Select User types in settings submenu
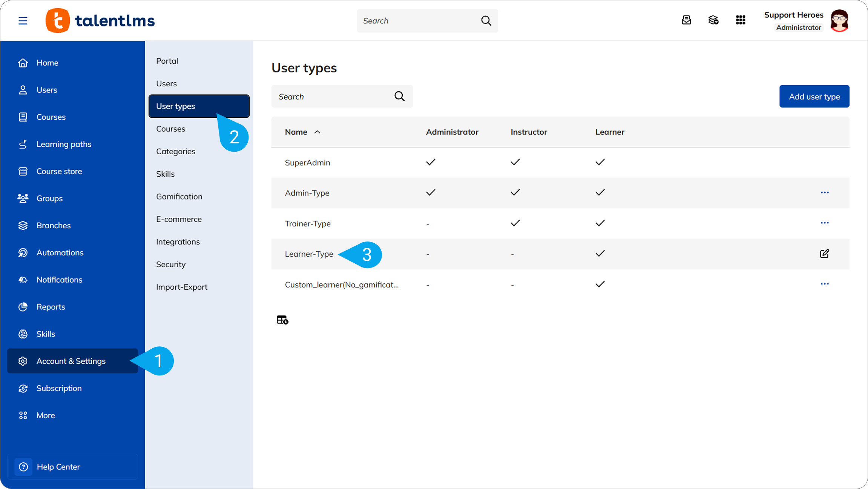 199,106
